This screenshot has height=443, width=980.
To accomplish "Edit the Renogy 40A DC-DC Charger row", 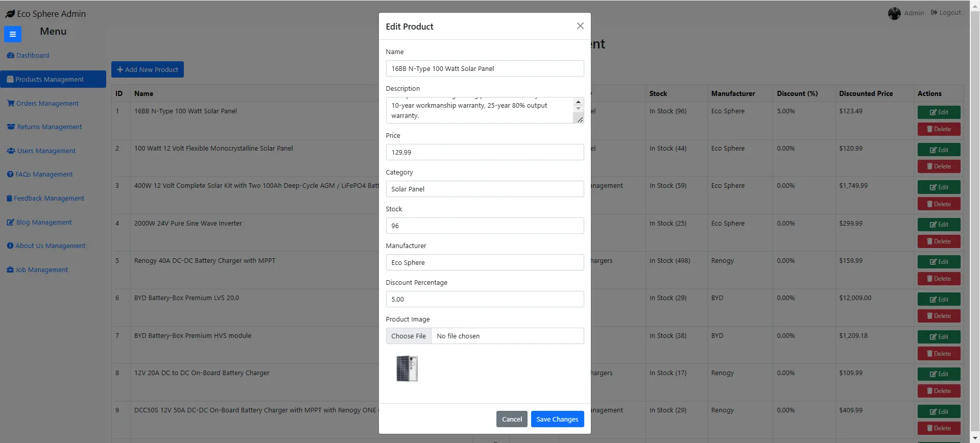I will (x=939, y=262).
